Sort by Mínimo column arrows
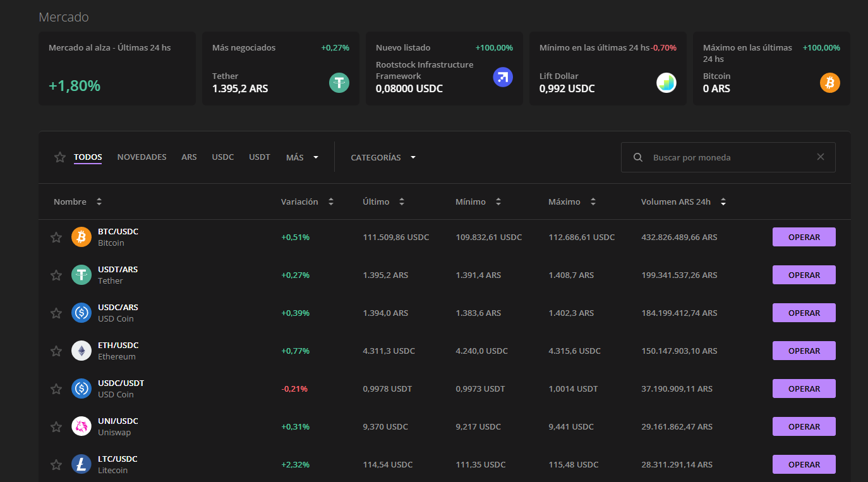The image size is (868, 482). (x=498, y=202)
